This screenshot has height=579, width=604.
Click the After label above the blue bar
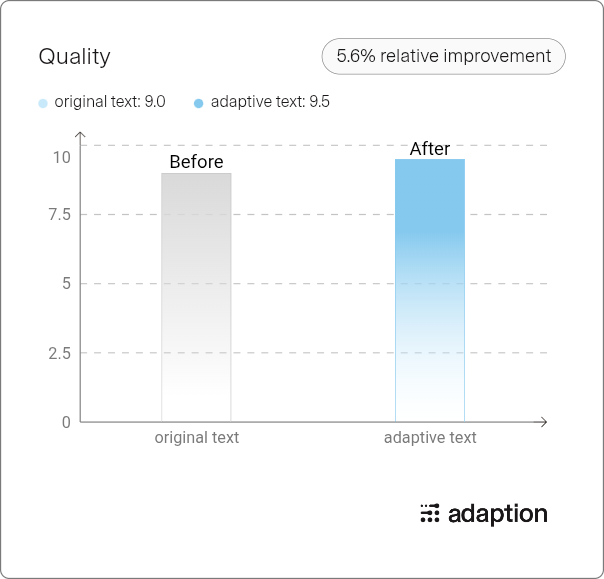coord(430,149)
